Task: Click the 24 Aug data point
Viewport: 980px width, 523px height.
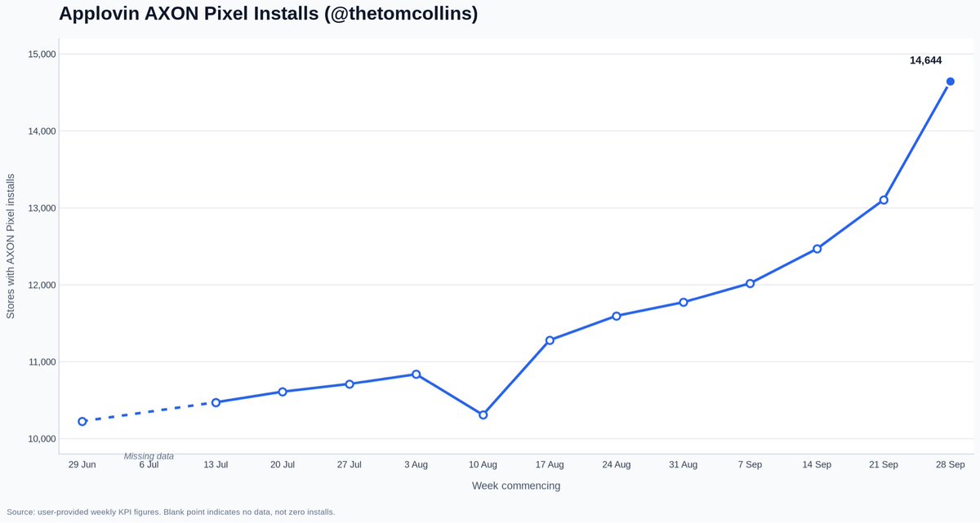Action: click(x=617, y=316)
